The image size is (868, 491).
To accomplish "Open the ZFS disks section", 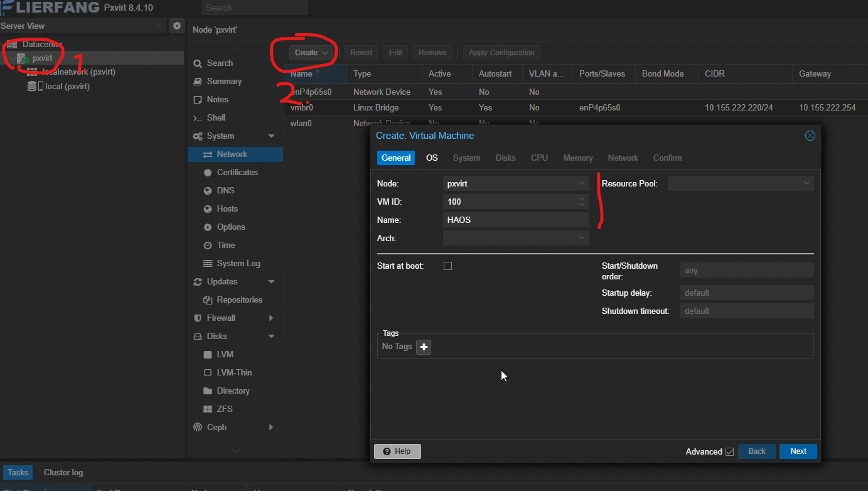I will point(224,409).
